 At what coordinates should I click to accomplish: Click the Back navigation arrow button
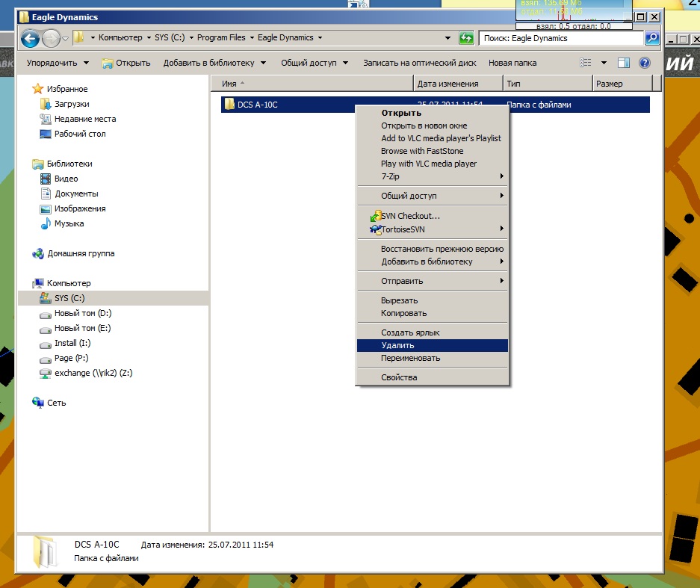(x=31, y=38)
